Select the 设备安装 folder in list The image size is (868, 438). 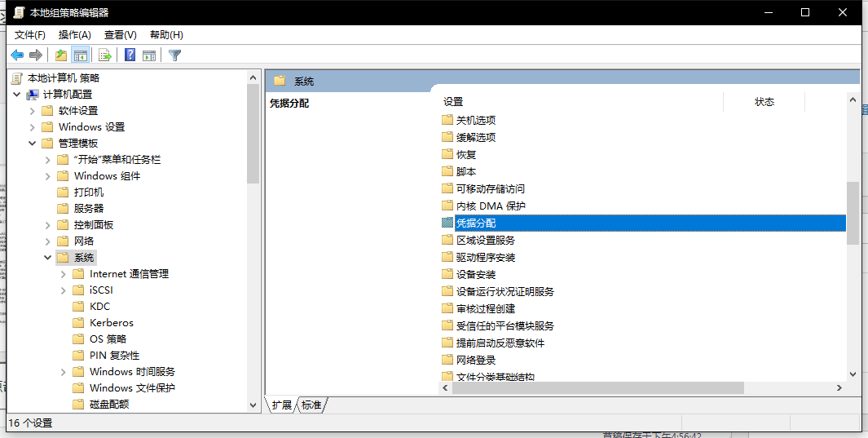point(475,275)
